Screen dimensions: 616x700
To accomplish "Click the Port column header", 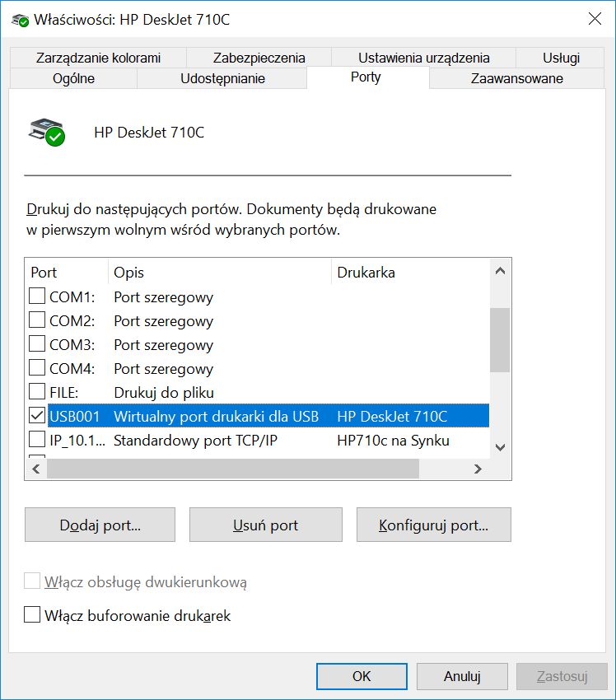I will point(66,273).
